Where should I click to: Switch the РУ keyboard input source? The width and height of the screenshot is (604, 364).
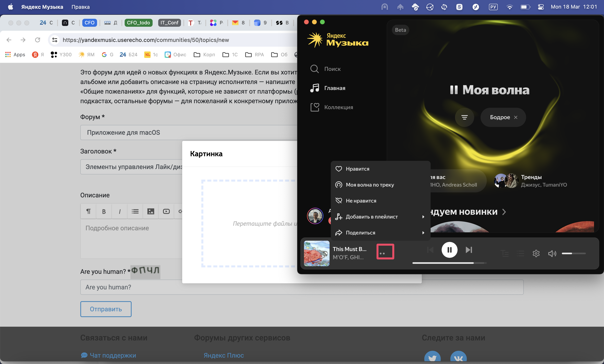(493, 7)
